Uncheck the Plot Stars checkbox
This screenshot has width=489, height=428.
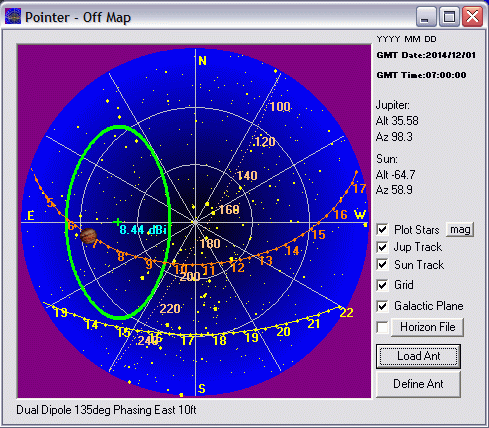(382, 230)
